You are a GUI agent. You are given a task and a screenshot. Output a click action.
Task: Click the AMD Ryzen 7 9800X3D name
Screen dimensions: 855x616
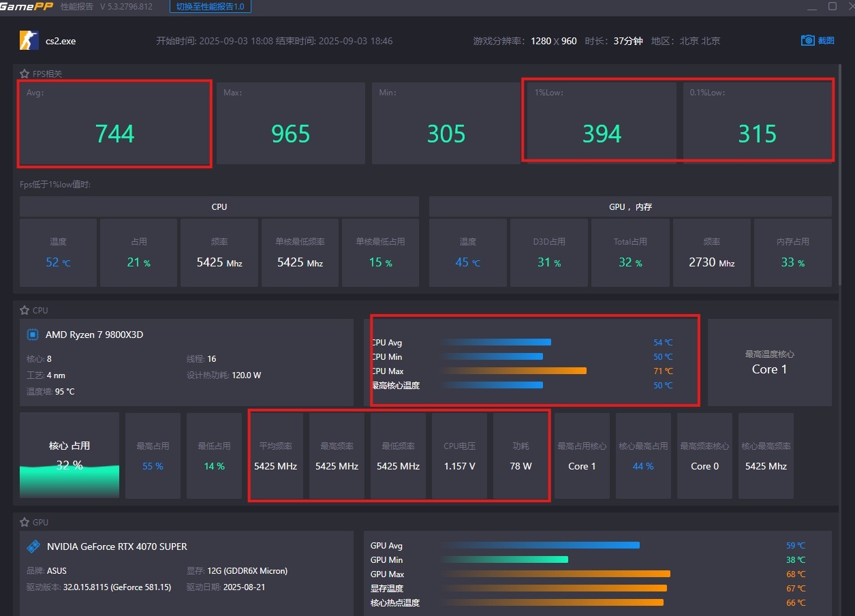click(94, 335)
